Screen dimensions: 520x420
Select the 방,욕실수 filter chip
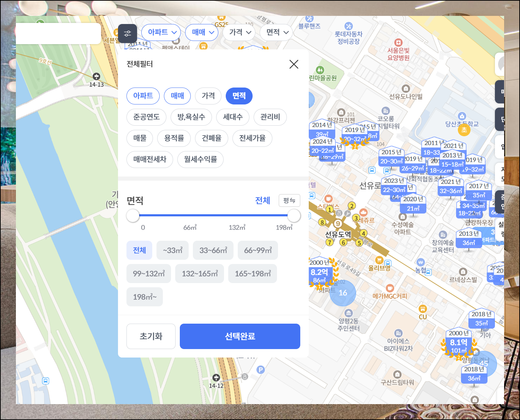tap(191, 117)
